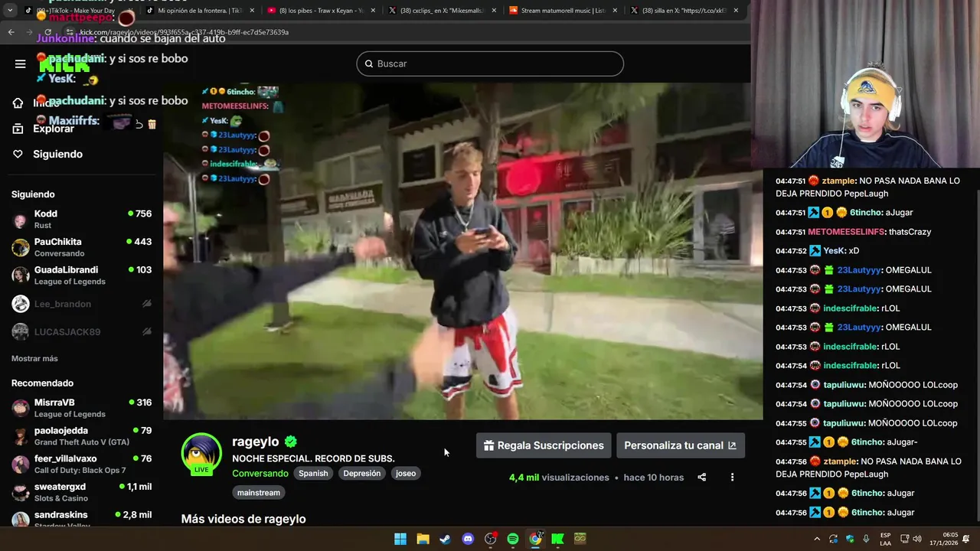
Task: Click the rageylo channel name
Action: 256,442
